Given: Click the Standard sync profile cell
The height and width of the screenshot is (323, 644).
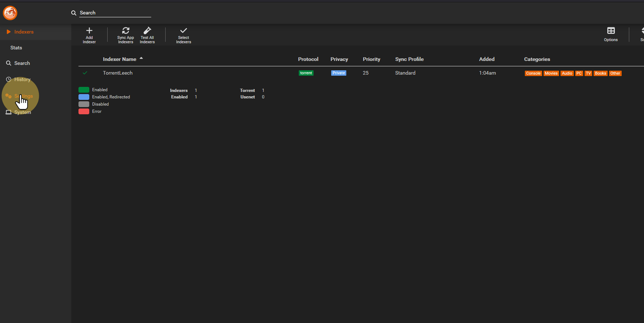Looking at the screenshot, I should [405, 73].
